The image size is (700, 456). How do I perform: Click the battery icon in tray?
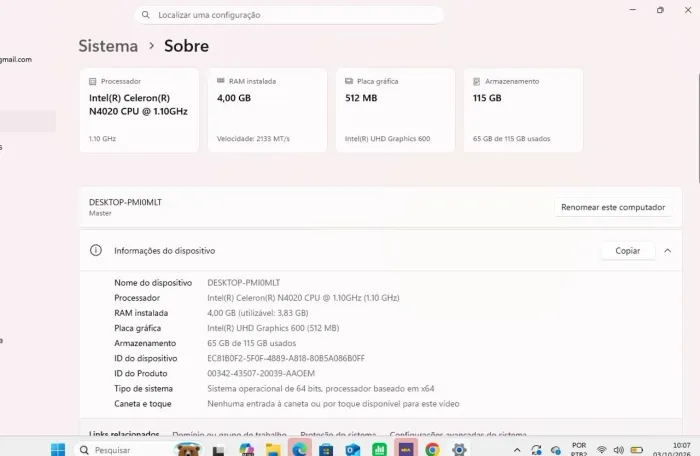(x=637, y=450)
